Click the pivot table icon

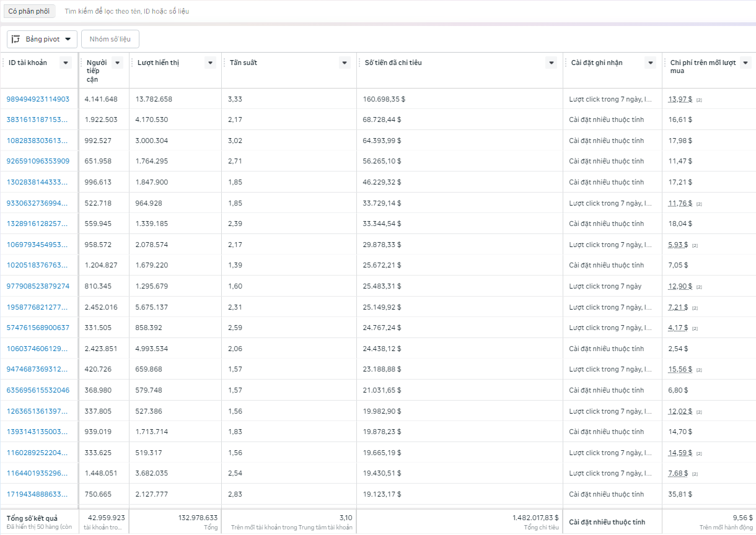click(x=16, y=39)
